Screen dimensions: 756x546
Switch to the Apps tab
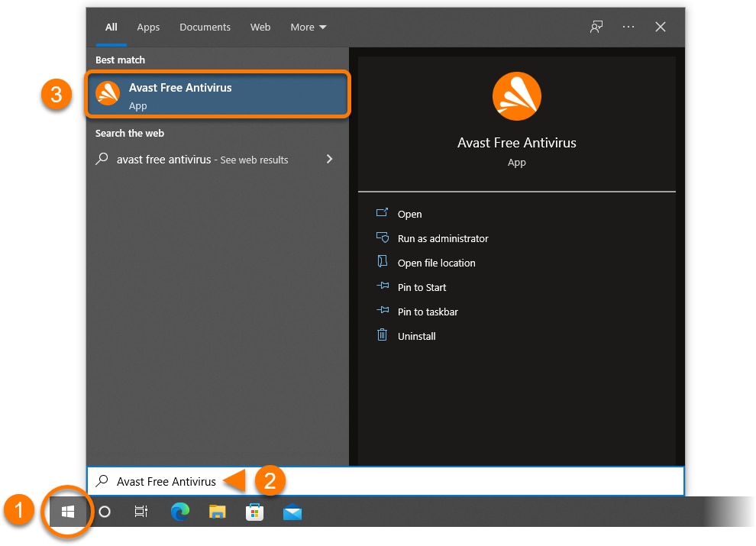point(148,27)
